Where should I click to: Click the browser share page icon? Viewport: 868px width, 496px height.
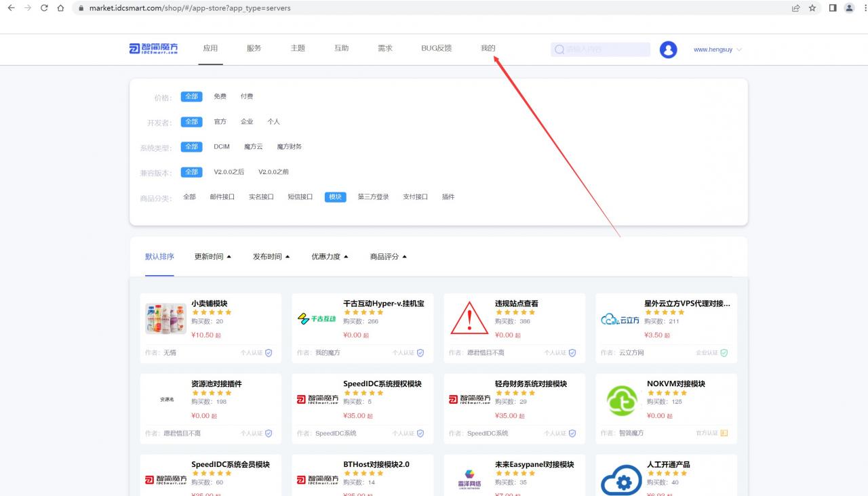click(795, 8)
